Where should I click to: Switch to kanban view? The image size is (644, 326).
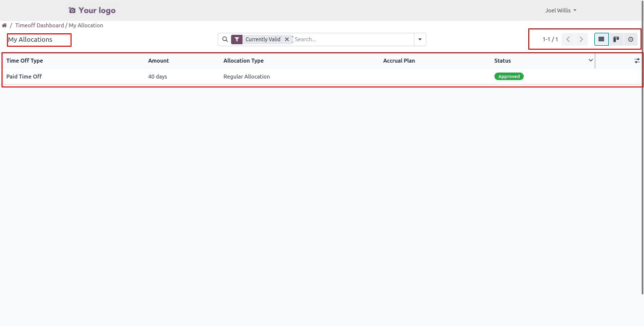click(616, 39)
